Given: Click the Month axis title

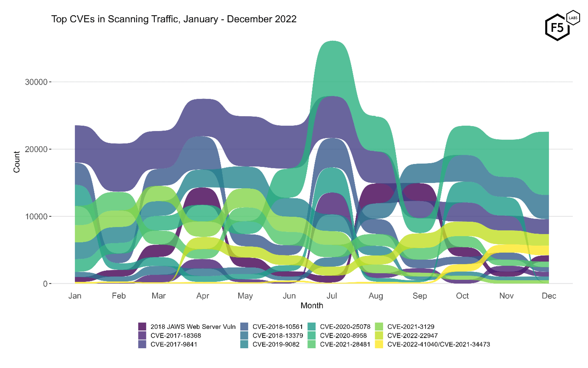Looking at the screenshot, I should [312, 305].
